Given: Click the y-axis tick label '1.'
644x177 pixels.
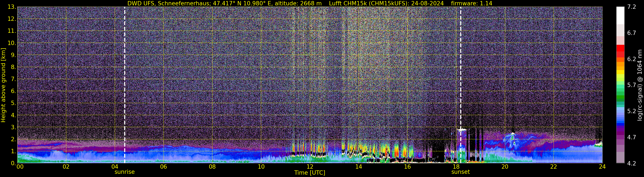Looking at the screenshot, I should (13, 151).
